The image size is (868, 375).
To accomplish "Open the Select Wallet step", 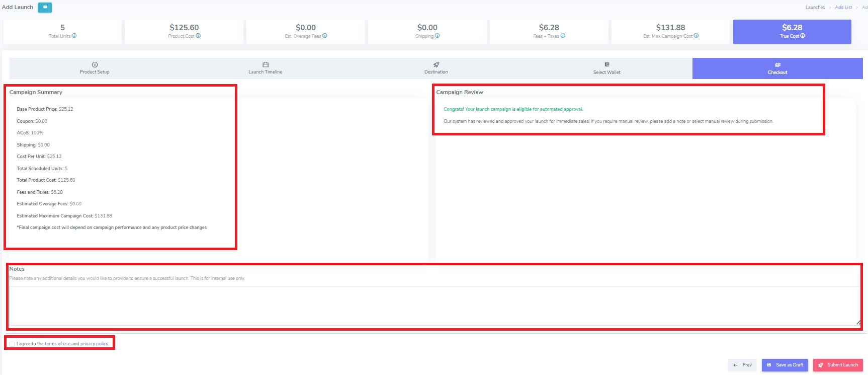I will coord(606,68).
